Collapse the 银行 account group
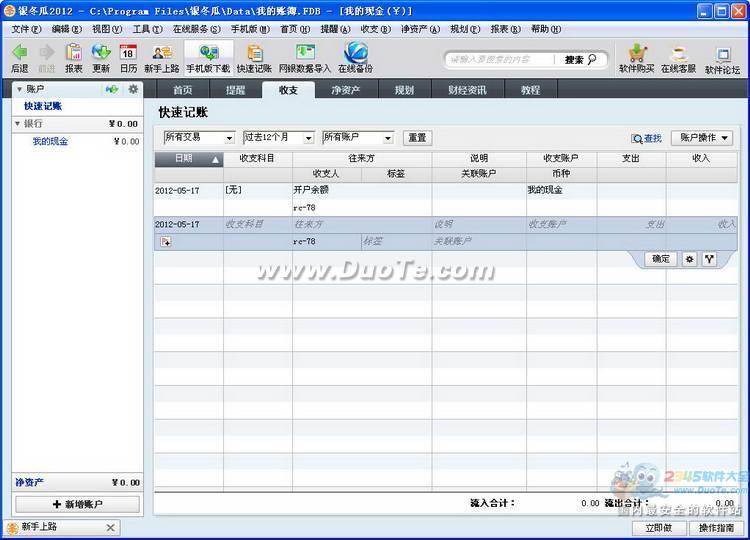Image resolution: width=750 pixels, height=540 pixels. point(17,124)
